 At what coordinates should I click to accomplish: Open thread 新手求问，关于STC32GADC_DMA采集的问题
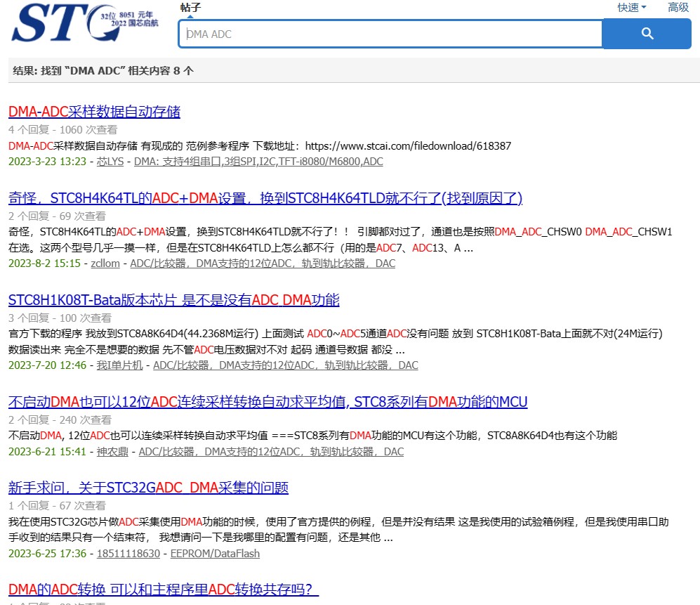(x=148, y=488)
